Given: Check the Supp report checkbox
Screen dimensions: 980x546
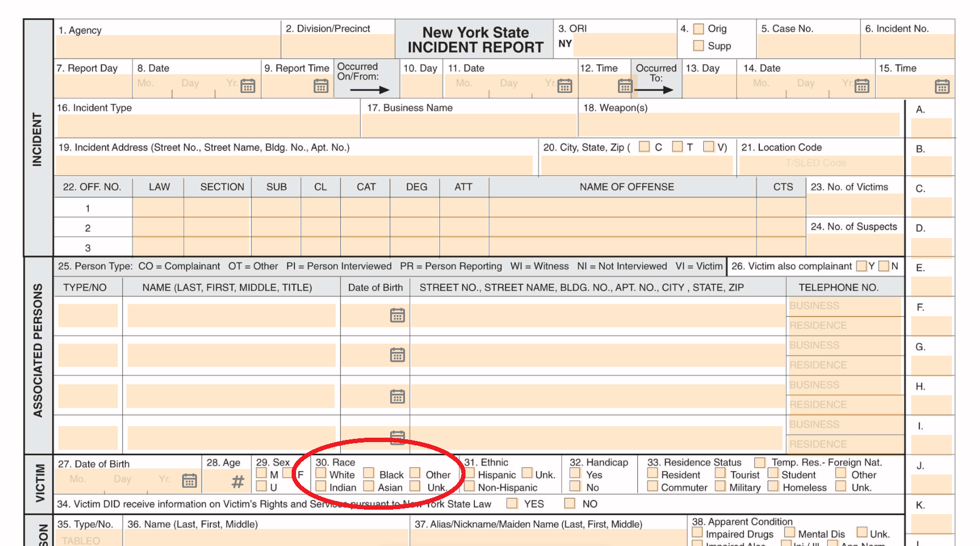Looking at the screenshot, I should point(699,46).
